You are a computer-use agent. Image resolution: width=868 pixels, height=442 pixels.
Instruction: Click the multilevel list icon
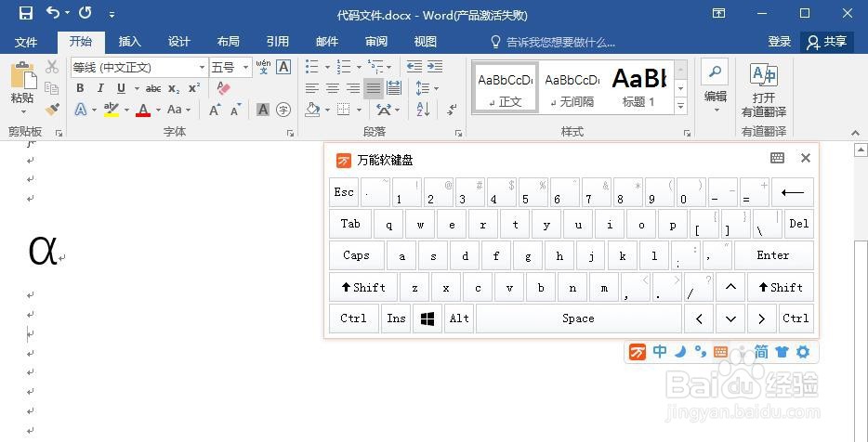pos(375,67)
